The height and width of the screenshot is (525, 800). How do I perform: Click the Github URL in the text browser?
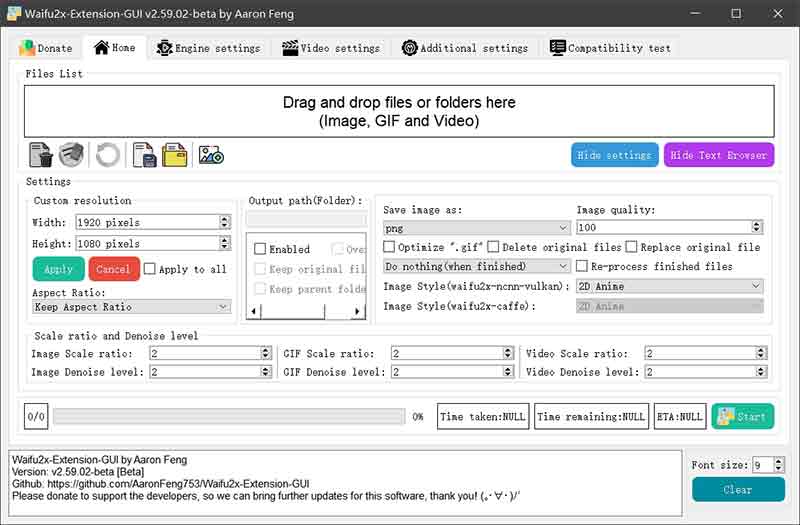(178, 484)
